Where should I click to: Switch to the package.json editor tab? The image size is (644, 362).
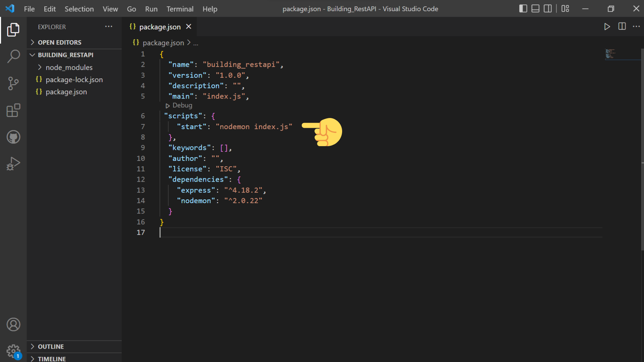[160, 27]
